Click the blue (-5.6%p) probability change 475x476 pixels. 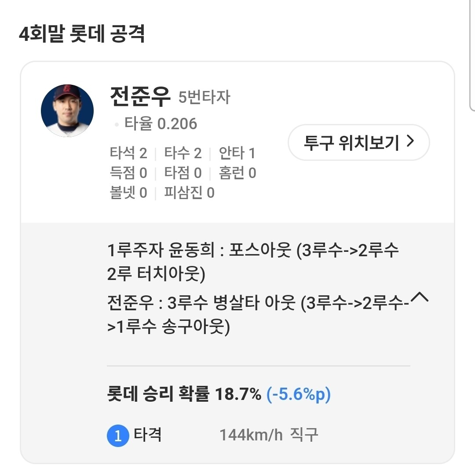(x=299, y=394)
